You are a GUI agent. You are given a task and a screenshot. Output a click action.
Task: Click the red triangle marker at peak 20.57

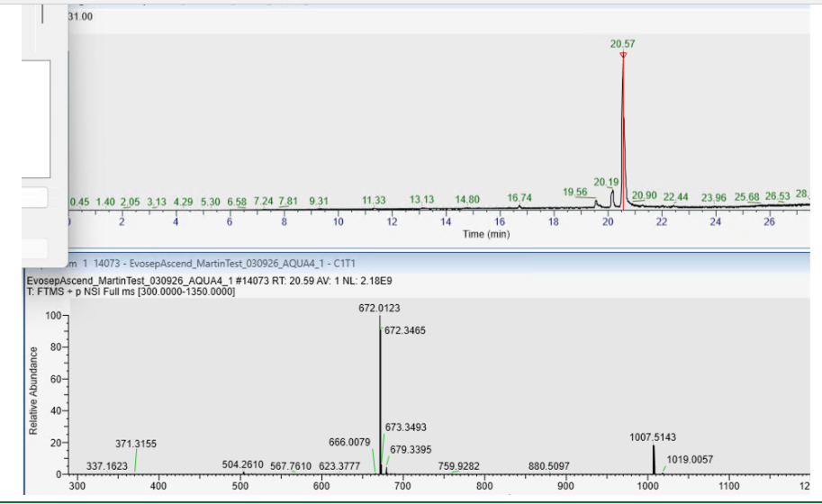[x=622, y=55]
